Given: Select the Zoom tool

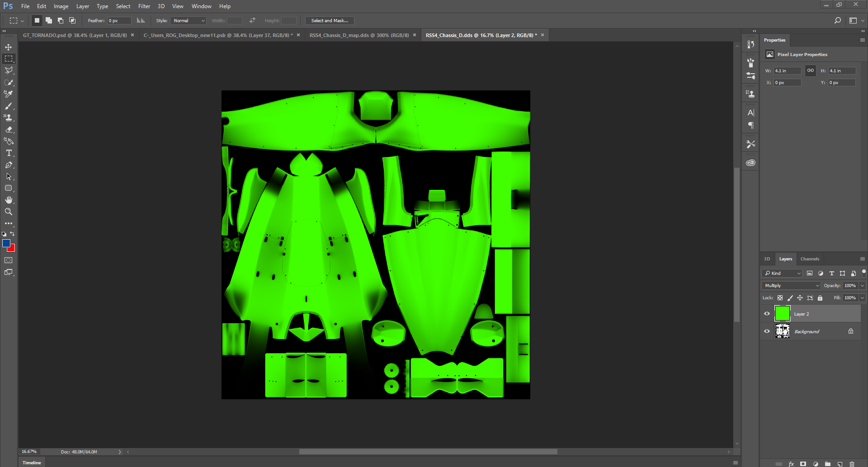Looking at the screenshot, I should [9, 212].
